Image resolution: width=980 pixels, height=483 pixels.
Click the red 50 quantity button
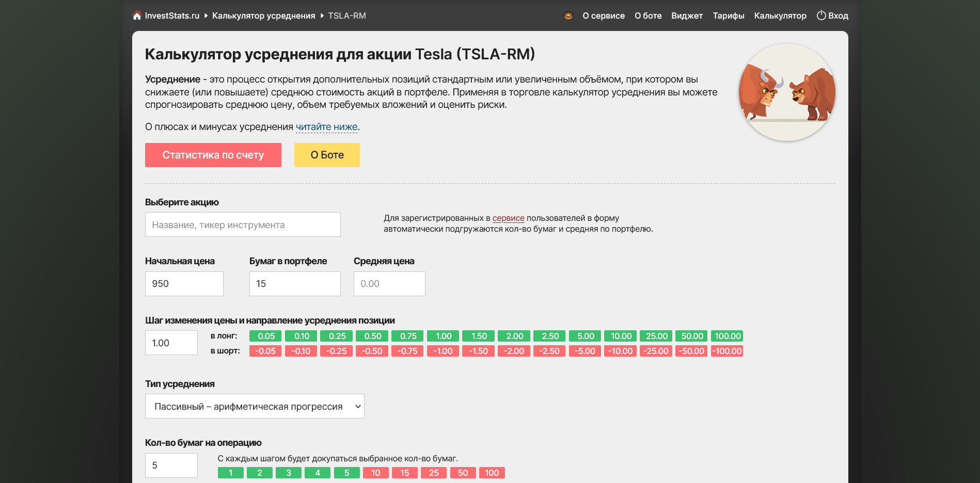463,473
